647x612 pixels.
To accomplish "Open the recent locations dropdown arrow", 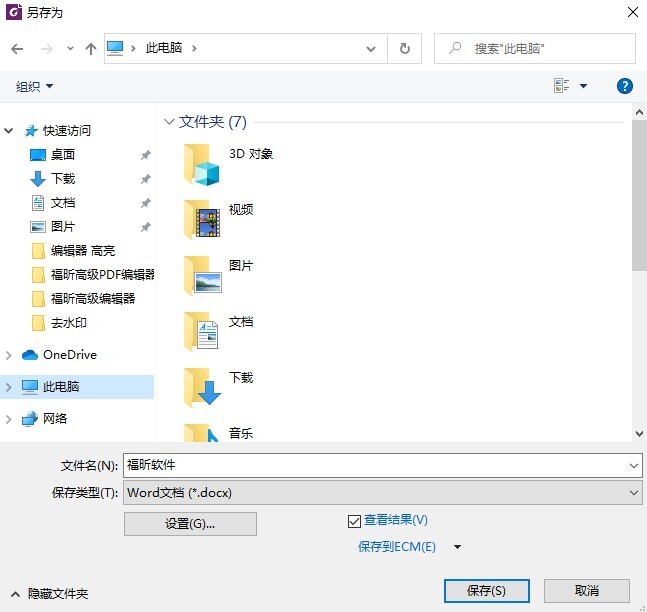I will click(x=71, y=49).
